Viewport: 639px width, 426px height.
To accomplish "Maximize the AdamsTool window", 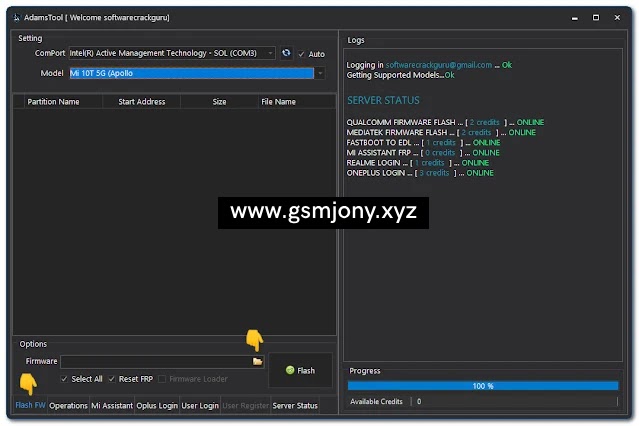I will (596, 18).
